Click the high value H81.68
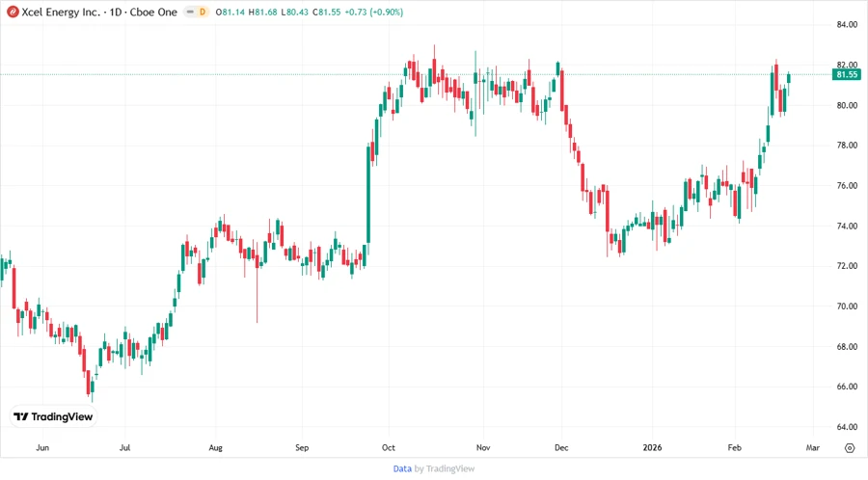Screen dimensions: 868x480 (262, 13)
